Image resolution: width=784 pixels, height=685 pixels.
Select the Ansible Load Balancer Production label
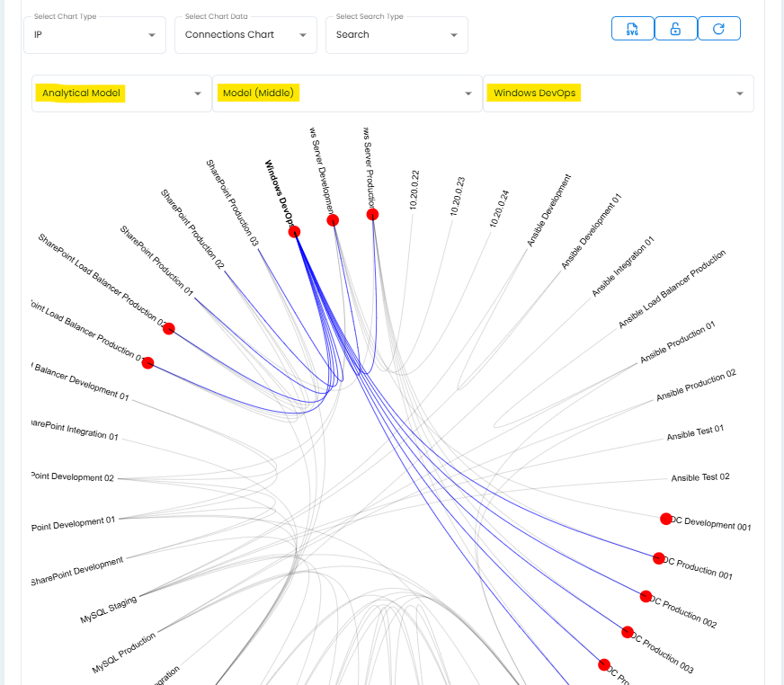click(x=671, y=289)
